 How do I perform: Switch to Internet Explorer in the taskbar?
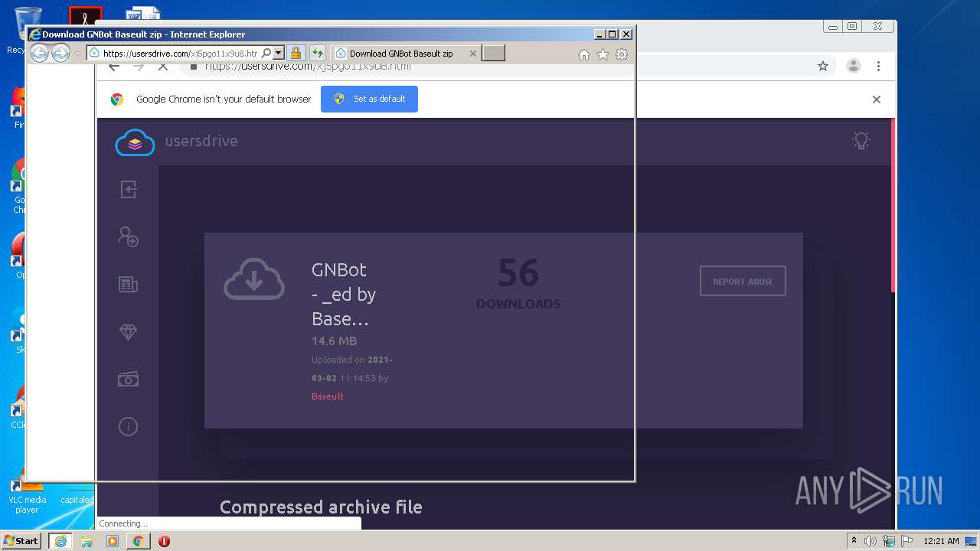point(60,541)
